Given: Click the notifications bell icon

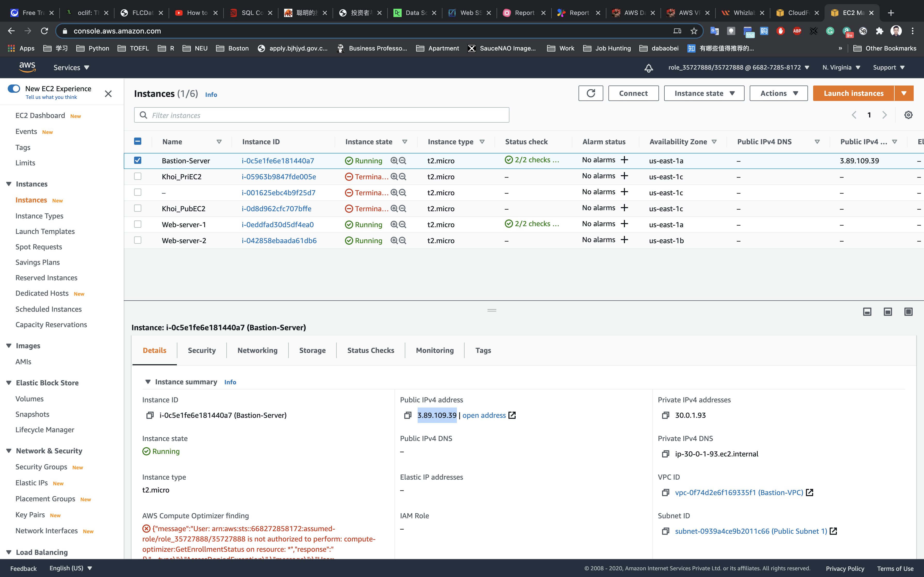Looking at the screenshot, I should point(648,68).
